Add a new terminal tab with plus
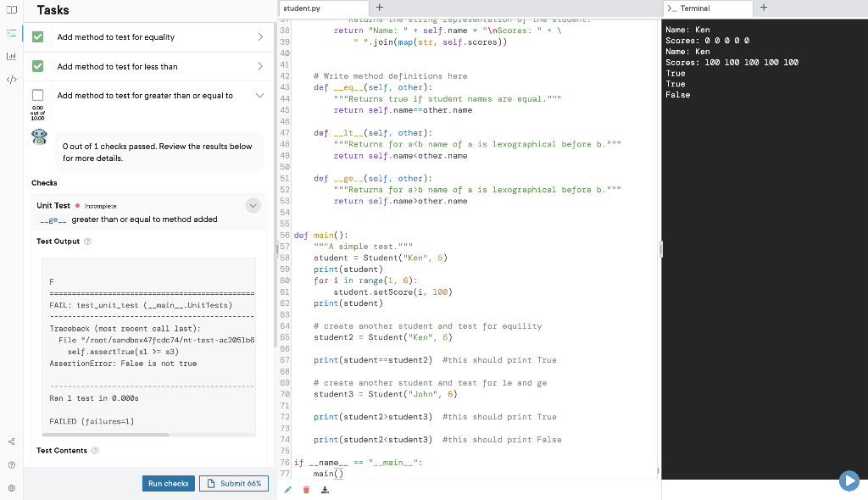 tap(764, 8)
